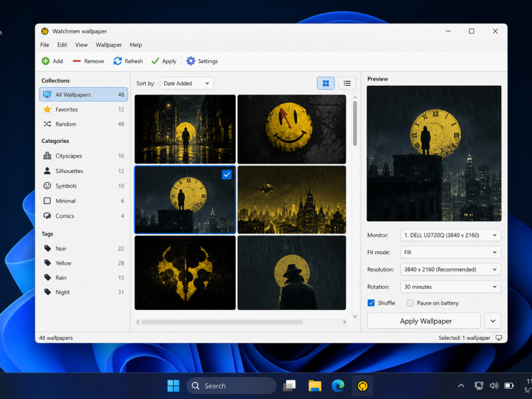
Task: Open the File menu
Action: pyautogui.click(x=45, y=45)
